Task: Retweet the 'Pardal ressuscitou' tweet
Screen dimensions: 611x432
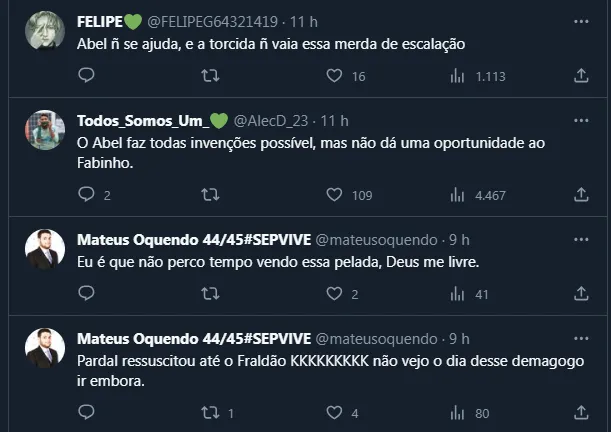Action: click(x=210, y=413)
